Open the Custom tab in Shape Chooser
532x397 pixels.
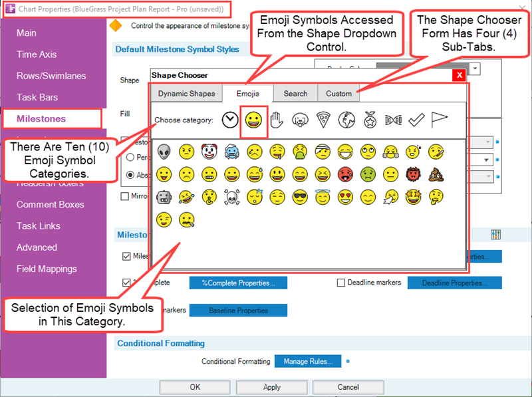click(338, 94)
